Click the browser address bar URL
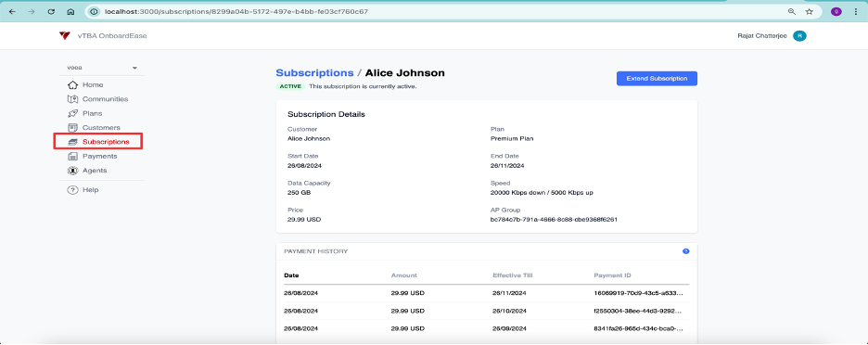Viewport: 868px width, 345px height. (236, 11)
